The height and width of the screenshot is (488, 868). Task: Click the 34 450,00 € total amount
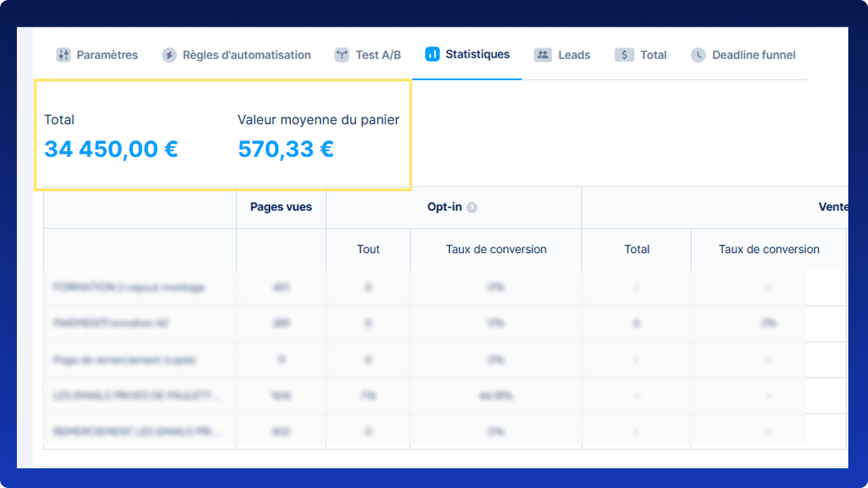point(111,149)
